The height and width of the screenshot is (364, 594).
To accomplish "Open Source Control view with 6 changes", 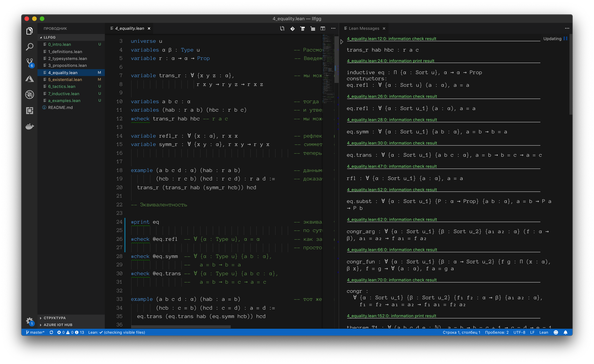I will click(29, 63).
